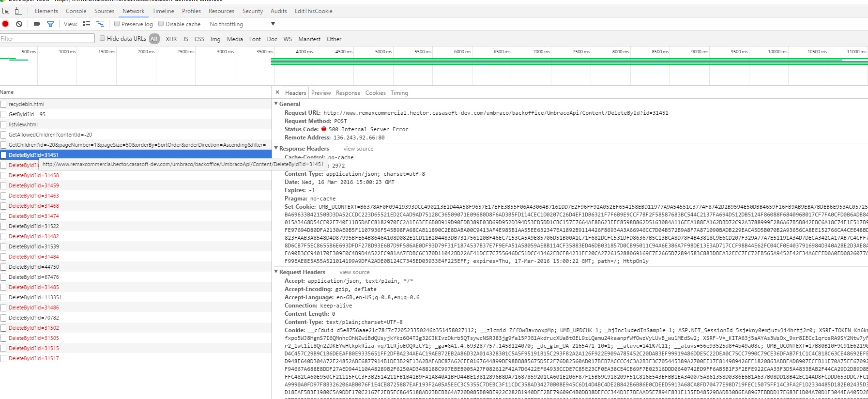
Task: Filter requests by XHR type
Action: pyautogui.click(x=171, y=39)
